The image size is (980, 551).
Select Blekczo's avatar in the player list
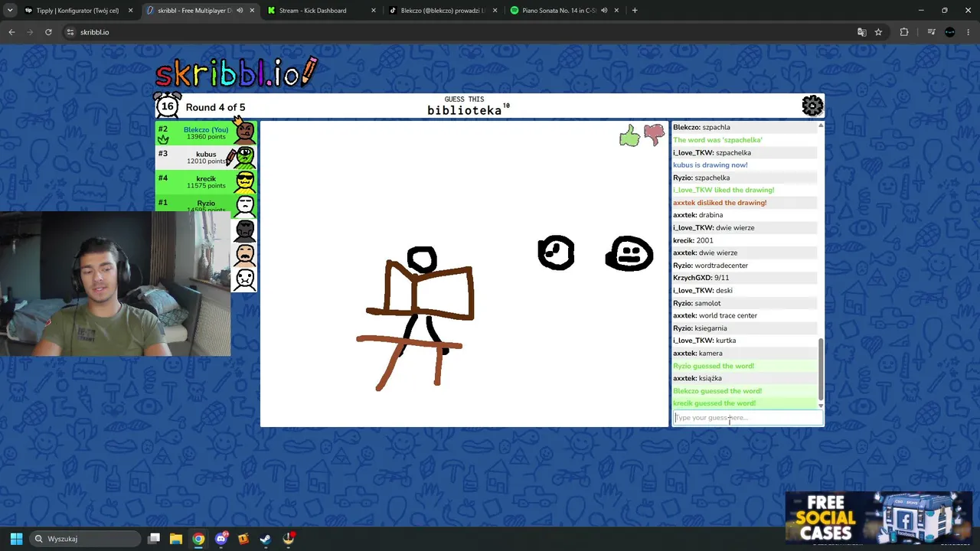tap(245, 133)
